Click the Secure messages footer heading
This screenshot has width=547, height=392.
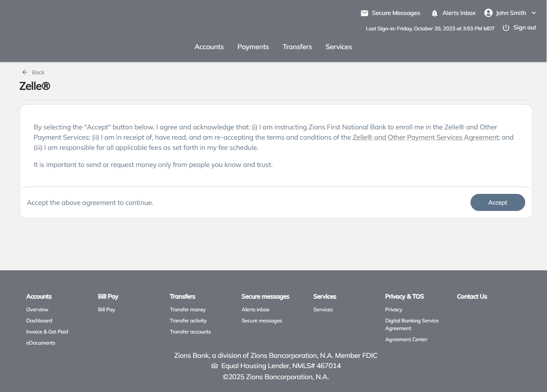[265, 296]
